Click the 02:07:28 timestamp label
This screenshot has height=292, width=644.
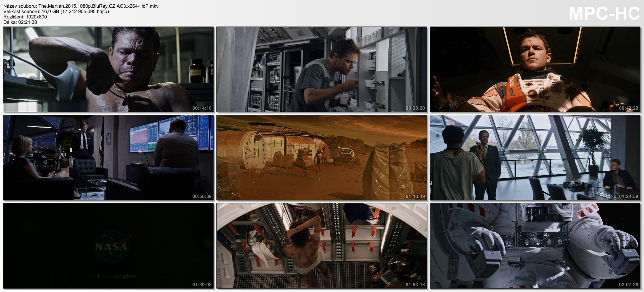click(x=629, y=285)
